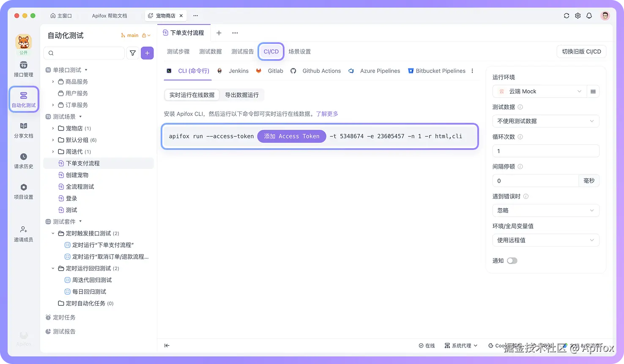The image size is (624, 364).
Task: Click the refresh sync icon in title bar
Action: (567, 16)
